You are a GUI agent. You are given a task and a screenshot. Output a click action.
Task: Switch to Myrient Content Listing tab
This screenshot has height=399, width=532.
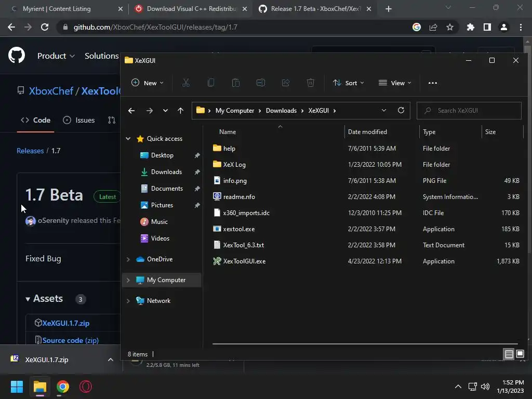[x=57, y=9]
